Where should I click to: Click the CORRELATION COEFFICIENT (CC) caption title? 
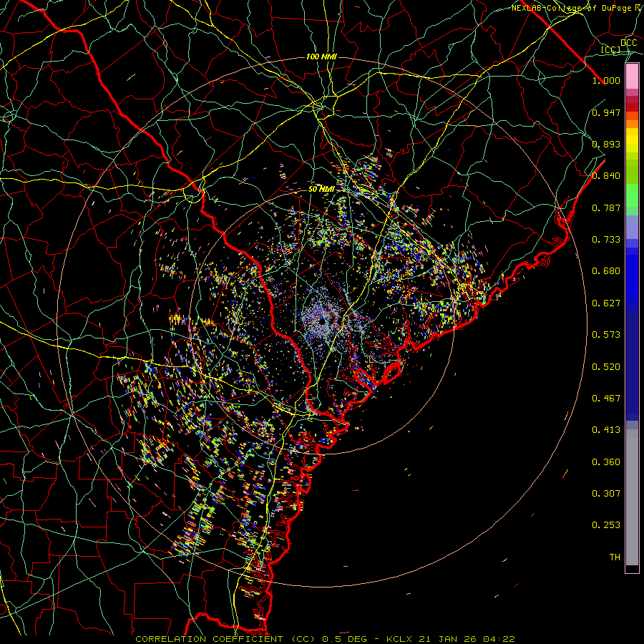[x=225, y=639]
